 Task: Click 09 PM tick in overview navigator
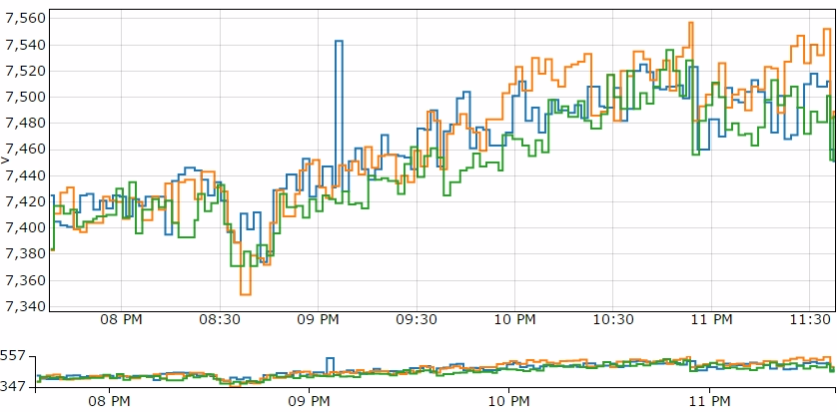309,400
